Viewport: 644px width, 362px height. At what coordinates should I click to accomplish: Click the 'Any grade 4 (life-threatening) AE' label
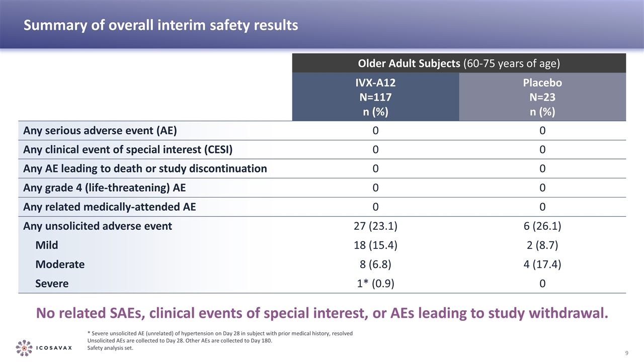click(105, 188)
